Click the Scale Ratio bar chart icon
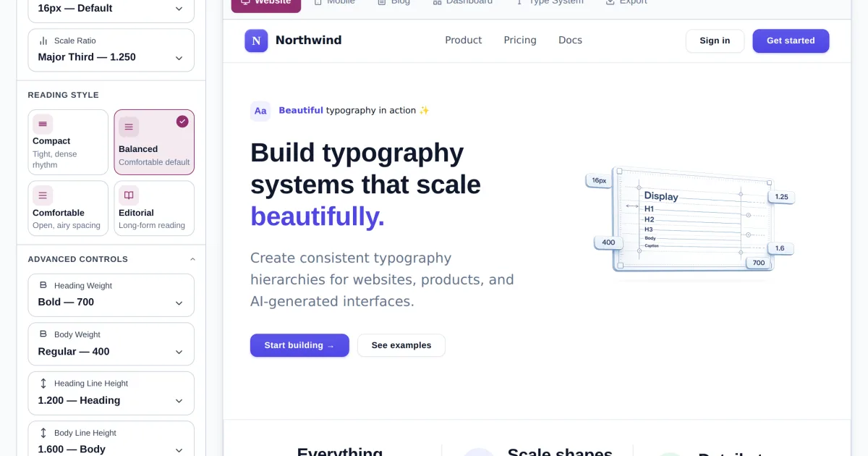The width and height of the screenshot is (868, 456). (x=43, y=41)
